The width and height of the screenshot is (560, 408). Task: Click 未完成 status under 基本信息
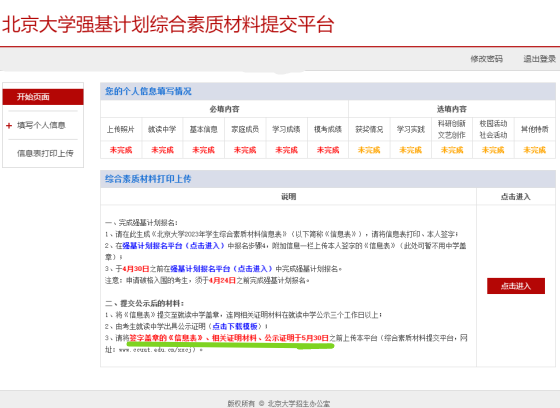point(204,150)
